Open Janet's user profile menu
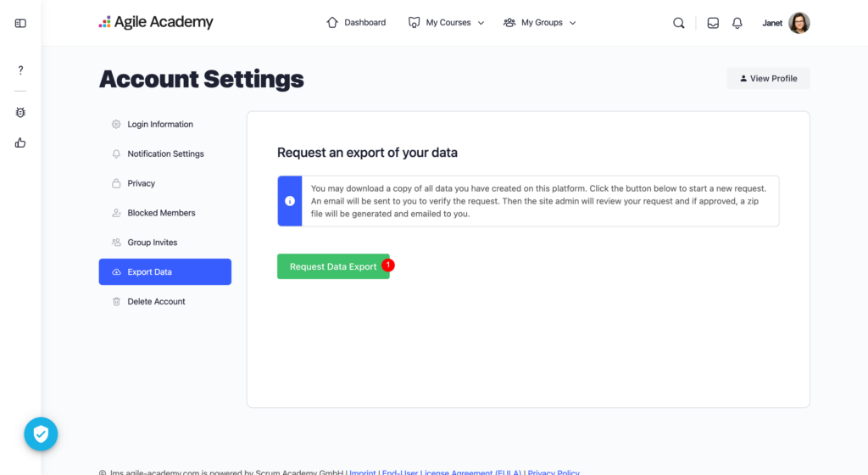Image resolution: width=868 pixels, height=475 pixels. [786, 23]
